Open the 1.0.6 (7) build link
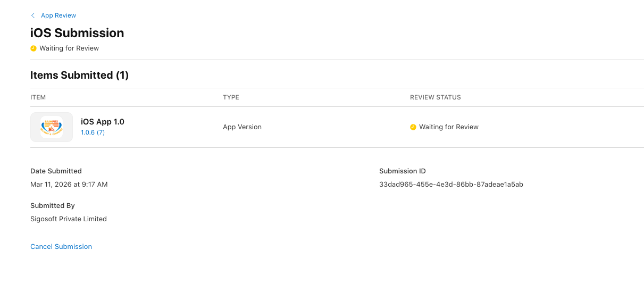644x292 pixels. [x=93, y=132]
